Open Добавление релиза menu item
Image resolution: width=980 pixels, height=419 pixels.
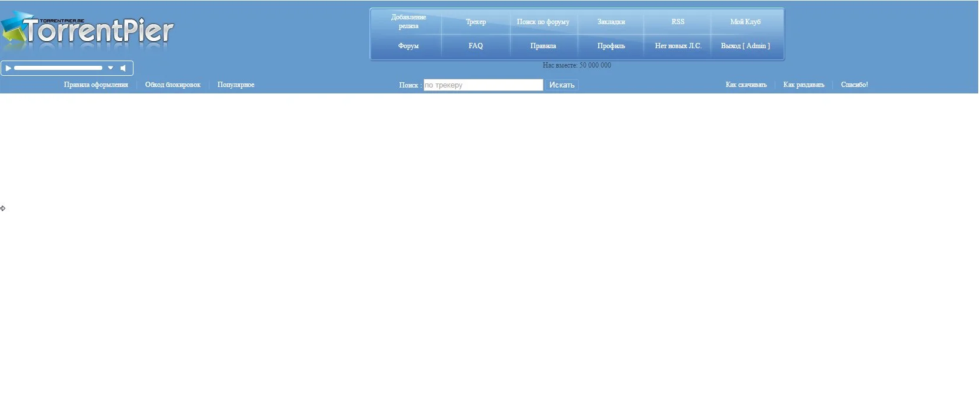[x=408, y=22]
